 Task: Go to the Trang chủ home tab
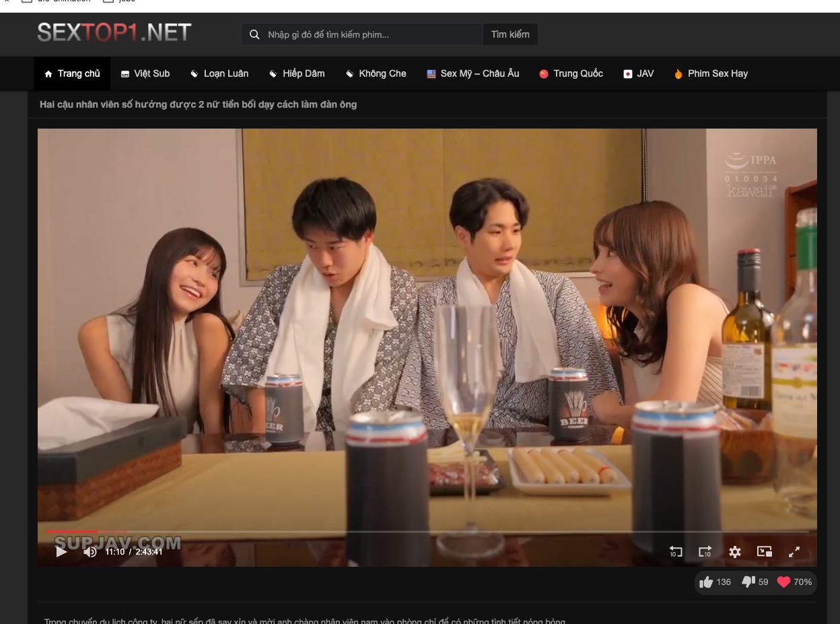[x=72, y=73]
